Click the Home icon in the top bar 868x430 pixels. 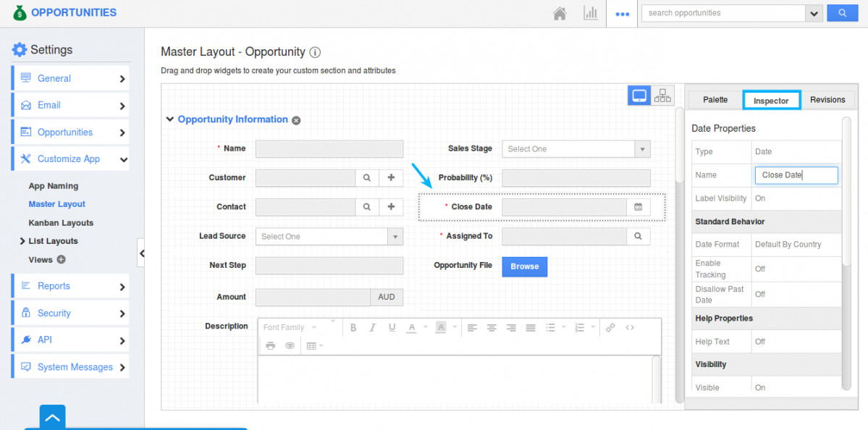[x=559, y=13]
